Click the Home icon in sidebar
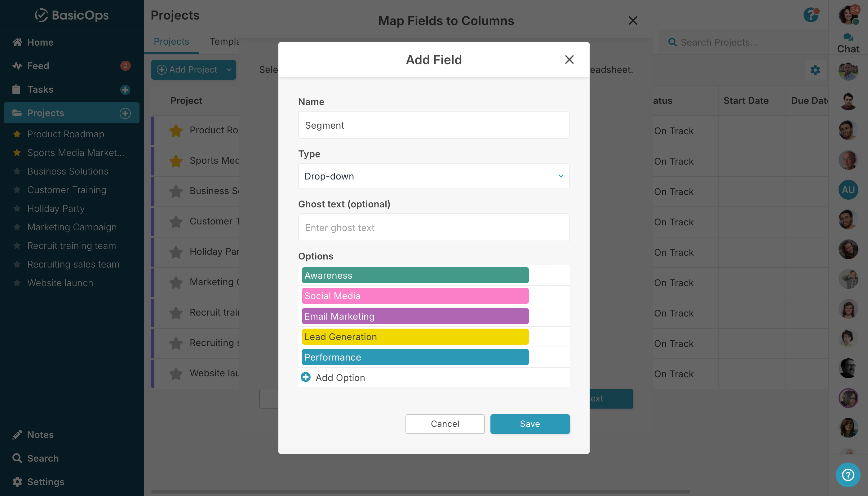The height and width of the screenshot is (496, 868). coord(17,42)
